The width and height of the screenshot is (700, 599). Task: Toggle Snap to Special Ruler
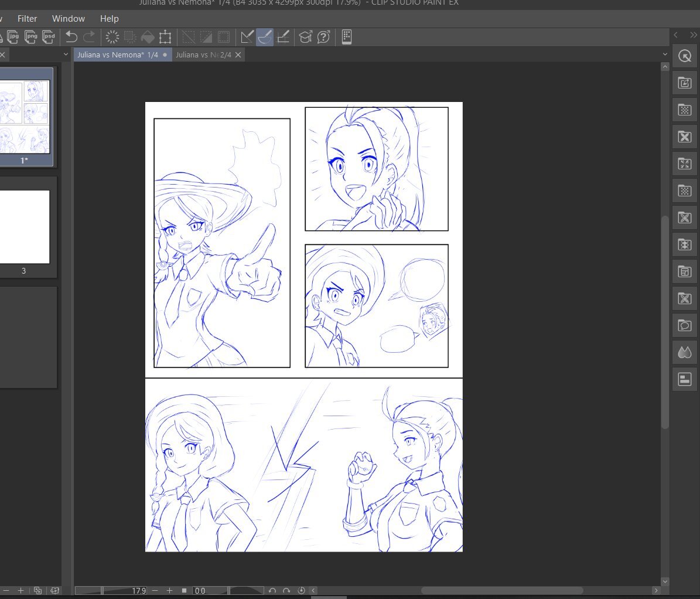coord(265,36)
